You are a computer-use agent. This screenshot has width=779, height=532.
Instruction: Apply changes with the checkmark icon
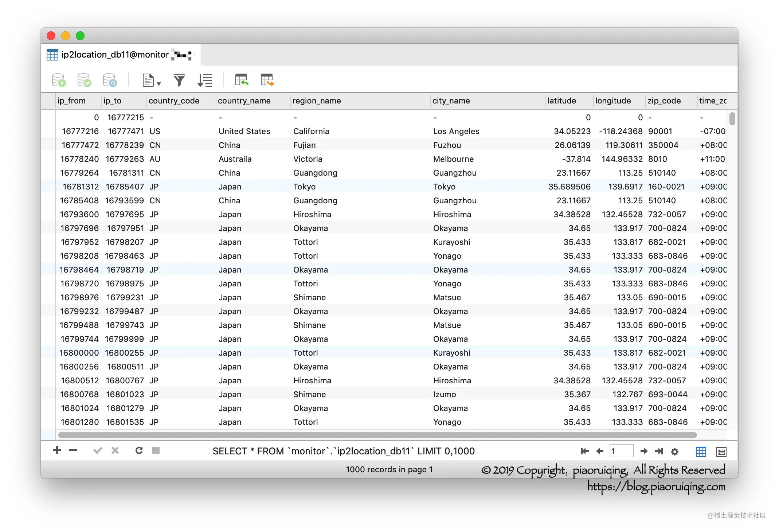tap(98, 451)
